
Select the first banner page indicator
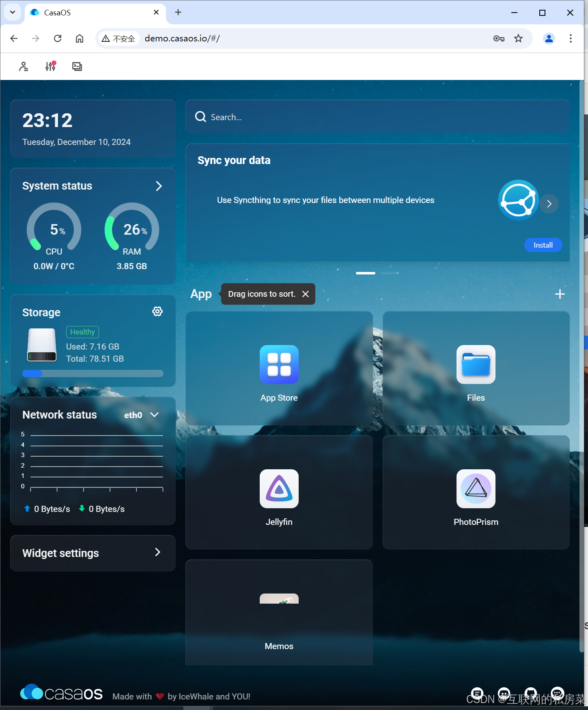pyautogui.click(x=366, y=273)
